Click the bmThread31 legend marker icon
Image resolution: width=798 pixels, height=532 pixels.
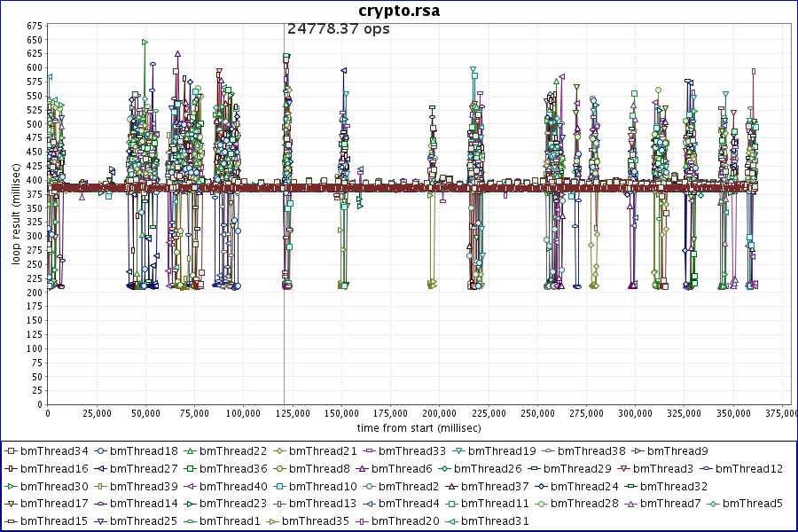[451, 521]
